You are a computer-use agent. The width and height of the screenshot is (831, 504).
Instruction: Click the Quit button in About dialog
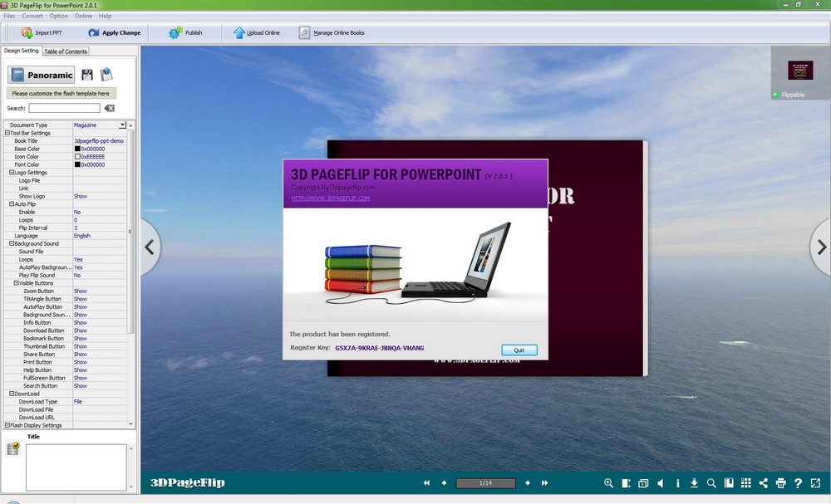click(519, 350)
